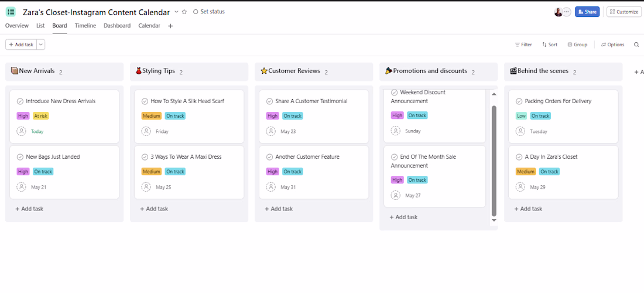The image size is (644, 293).
Task: Open the Filter tool
Action: click(x=523, y=45)
